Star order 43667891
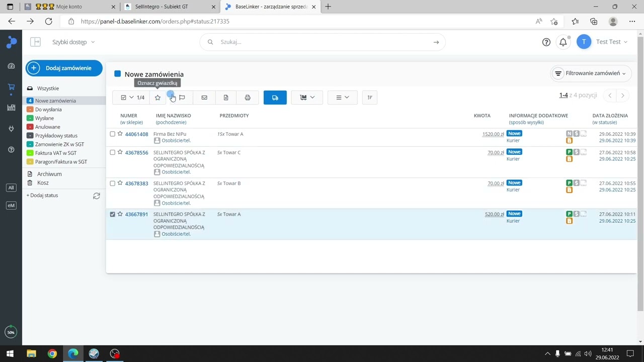The image size is (644, 362). click(x=120, y=214)
